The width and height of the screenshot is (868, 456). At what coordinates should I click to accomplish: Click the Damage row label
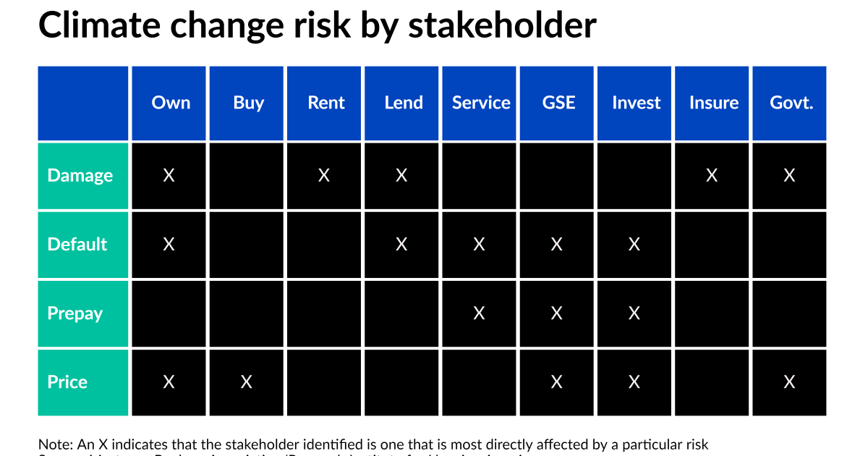pyautogui.click(x=80, y=175)
